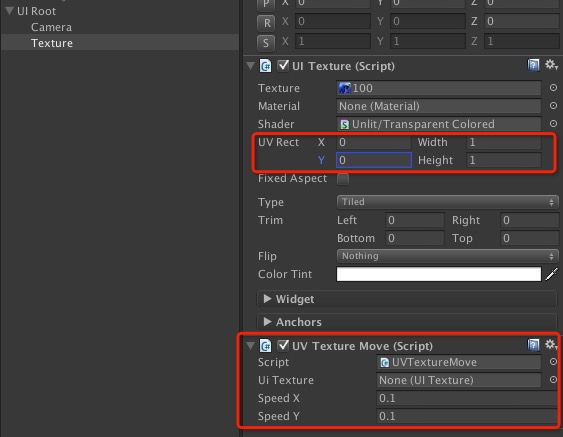Screen dimensions: 563x437
Task: Click the UI Texture script icon
Action: pos(265,66)
